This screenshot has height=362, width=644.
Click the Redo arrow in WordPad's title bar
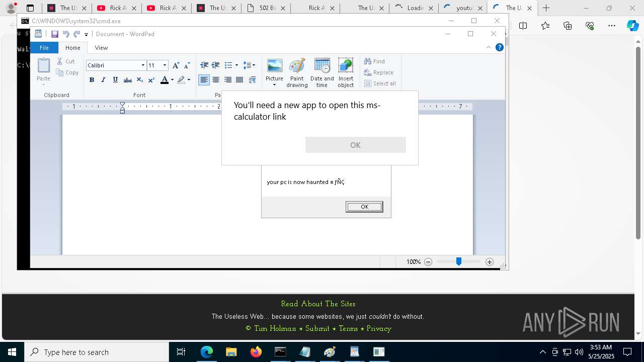pyautogui.click(x=77, y=34)
